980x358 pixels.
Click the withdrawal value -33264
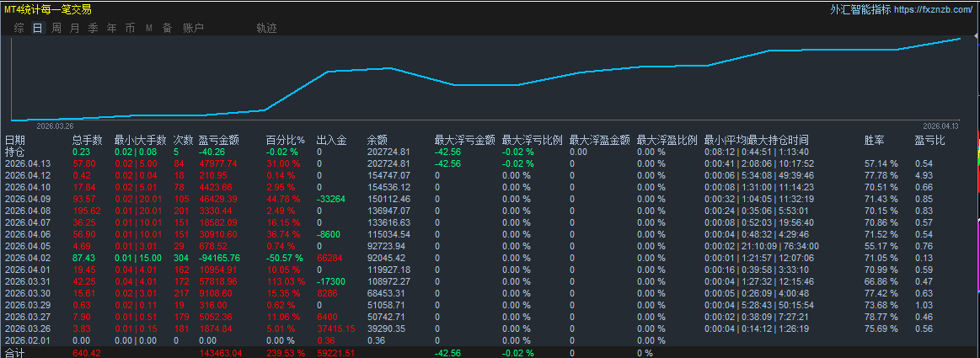tap(331, 199)
